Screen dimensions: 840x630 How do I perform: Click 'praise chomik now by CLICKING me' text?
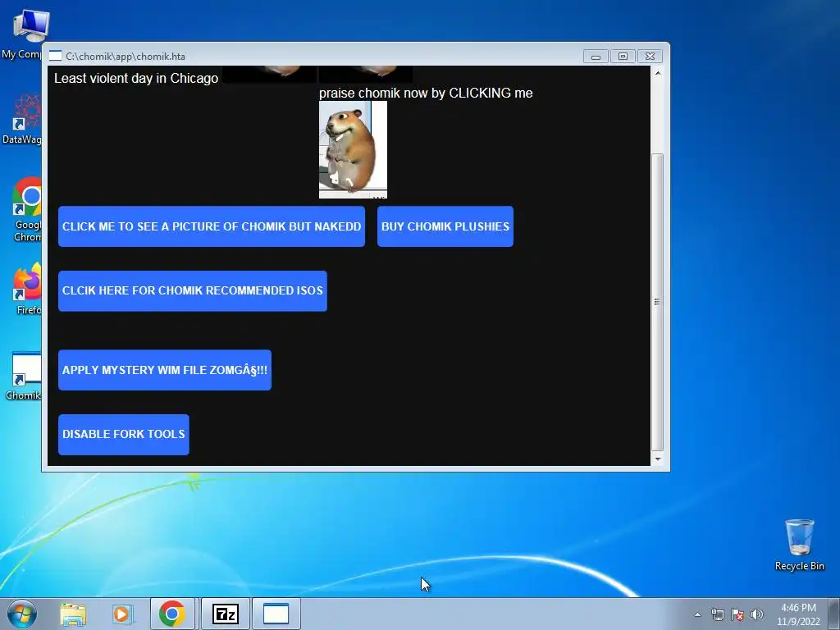point(426,94)
